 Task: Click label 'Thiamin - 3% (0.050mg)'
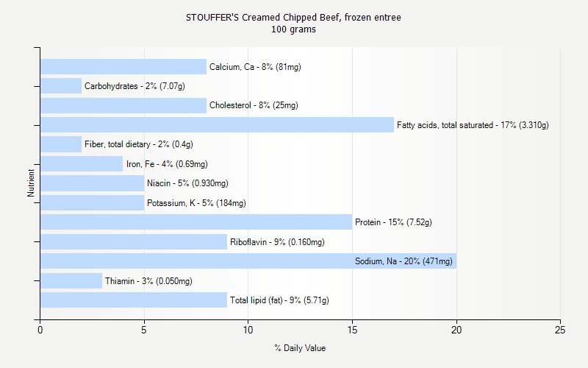coord(148,281)
